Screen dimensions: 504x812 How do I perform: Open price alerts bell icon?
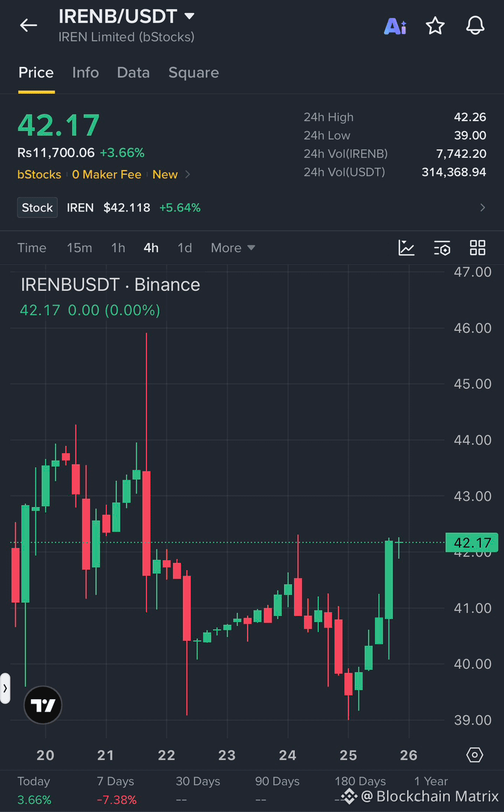click(475, 26)
